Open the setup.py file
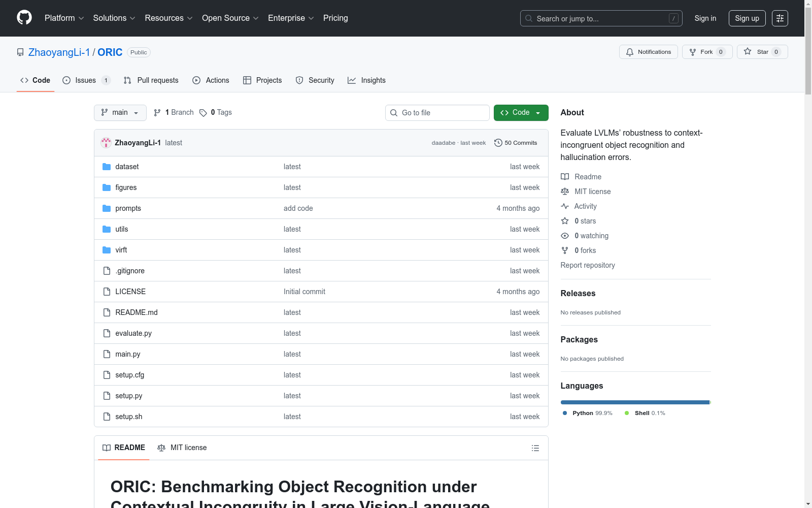The height and width of the screenshot is (508, 812). (x=129, y=396)
